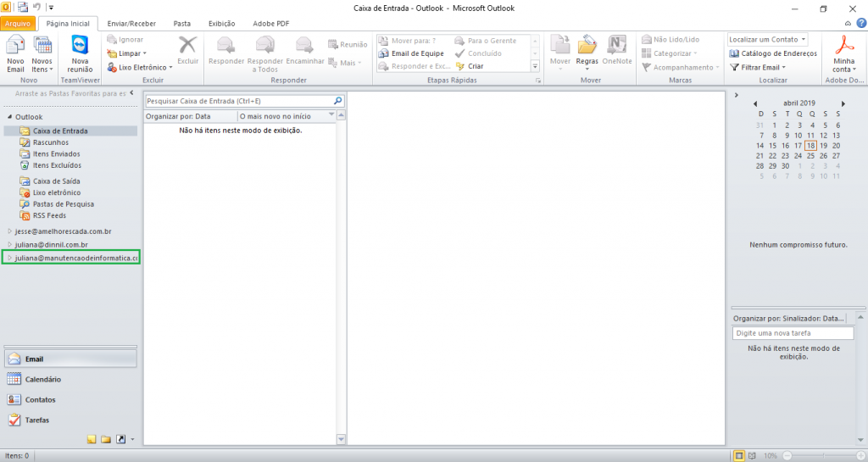This screenshot has height=462, width=868.
Task: Expand the juliana@manutencaodeinformatica account
Action: click(9, 258)
